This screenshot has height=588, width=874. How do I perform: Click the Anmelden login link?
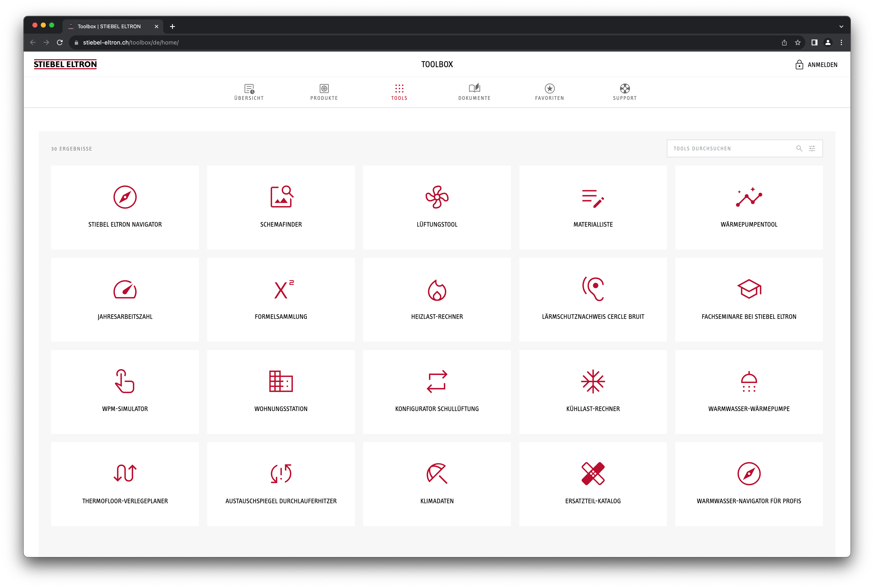tap(822, 64)
